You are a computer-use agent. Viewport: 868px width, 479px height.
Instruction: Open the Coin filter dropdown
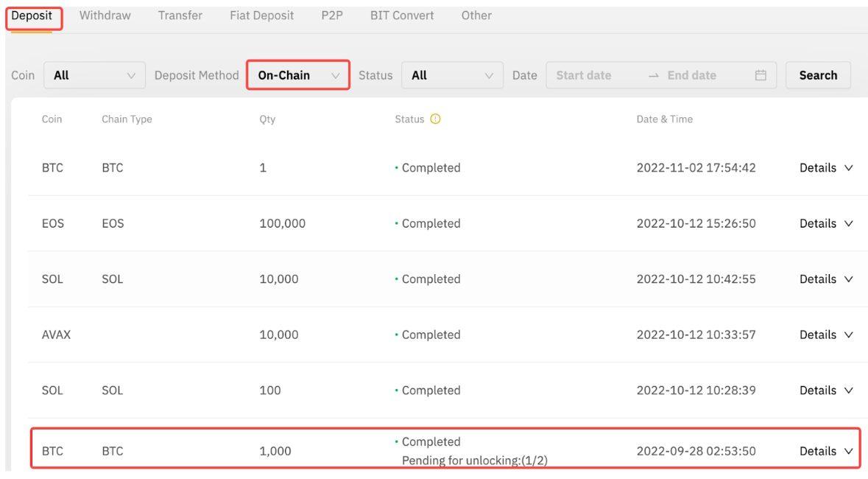[94, 75]
